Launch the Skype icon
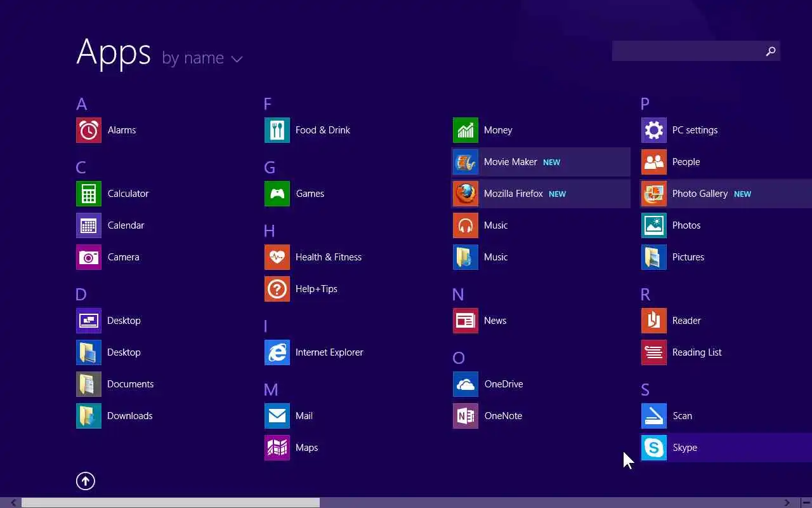The width and height of the screenshot is (812, 508). click(654, 448)
